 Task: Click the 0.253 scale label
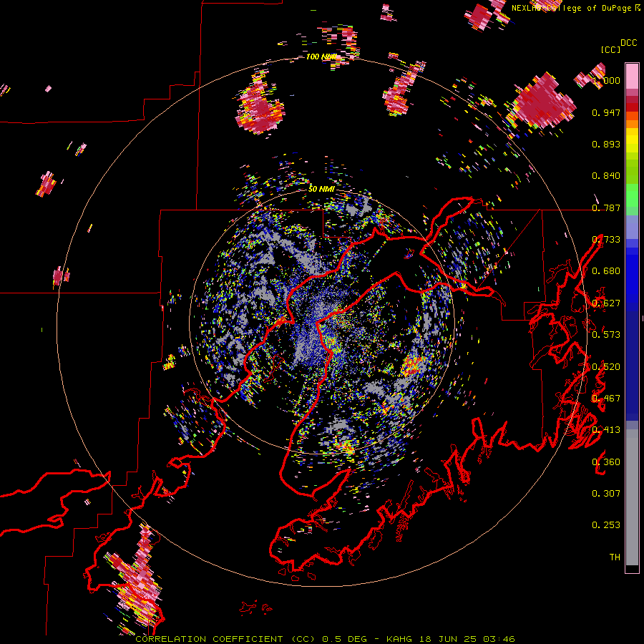pos(606,525)
